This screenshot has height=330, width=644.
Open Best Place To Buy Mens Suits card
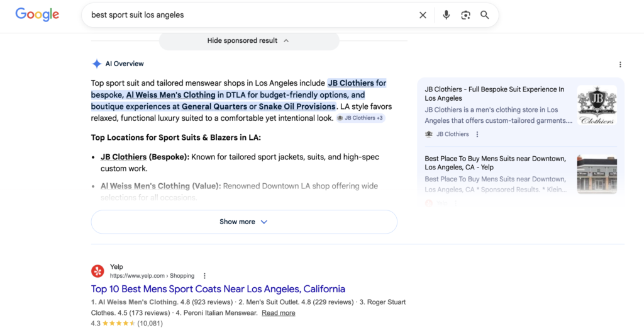495,163
